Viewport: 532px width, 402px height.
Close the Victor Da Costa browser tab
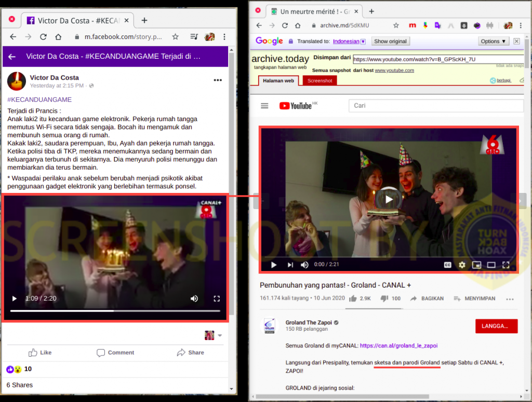point(127,20)
